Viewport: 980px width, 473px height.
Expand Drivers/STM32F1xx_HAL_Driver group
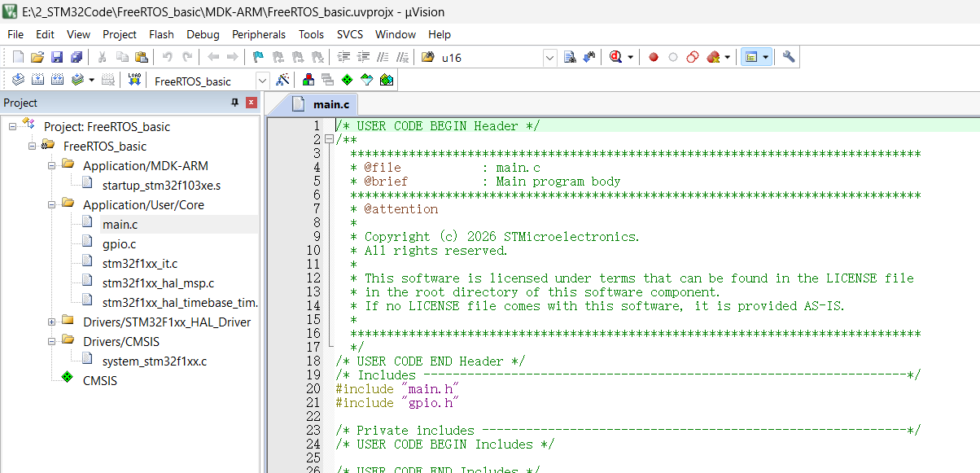pyautogui.click(x=52, y=322)
